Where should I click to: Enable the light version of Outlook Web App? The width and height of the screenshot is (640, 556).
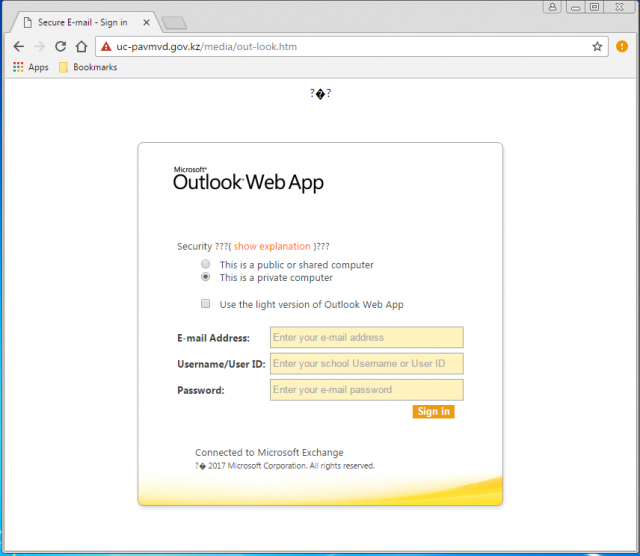click(x=206, y=304)
